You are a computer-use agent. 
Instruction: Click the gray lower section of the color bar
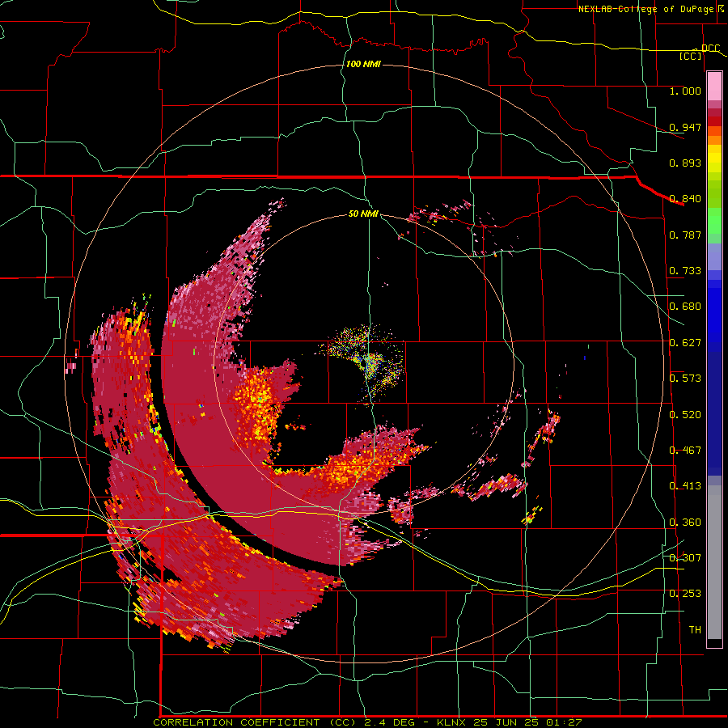pos(714,562)
